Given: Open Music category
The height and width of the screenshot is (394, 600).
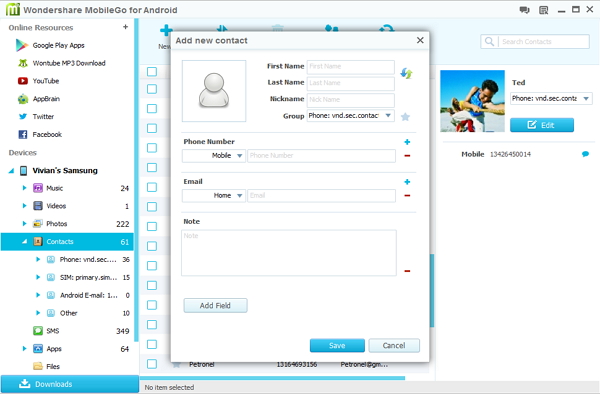Looking at the screenshot, I should point(54,188).
